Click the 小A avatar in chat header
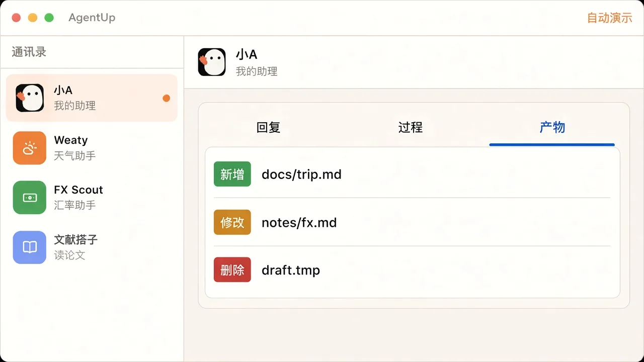The image size is (644, 362). [212, 62]
